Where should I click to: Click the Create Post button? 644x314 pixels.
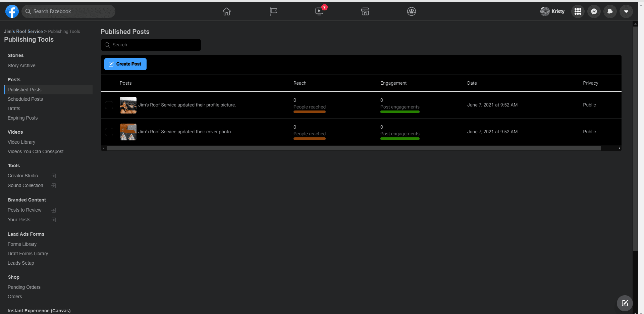pos(125,64)
